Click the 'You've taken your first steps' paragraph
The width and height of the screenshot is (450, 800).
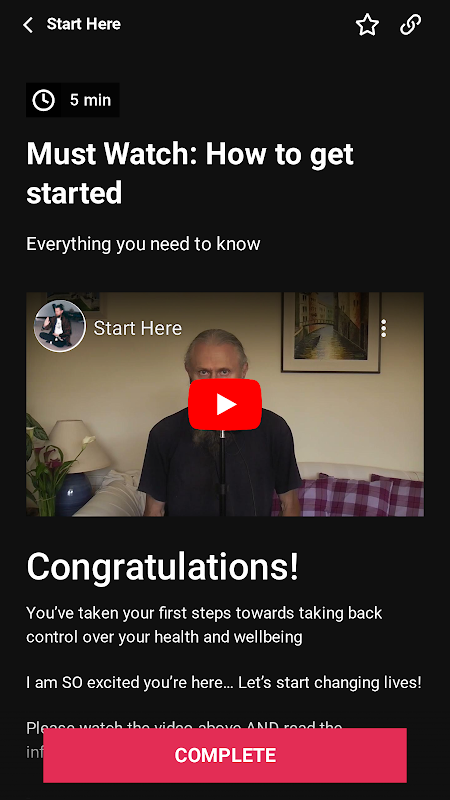(204, 624)
